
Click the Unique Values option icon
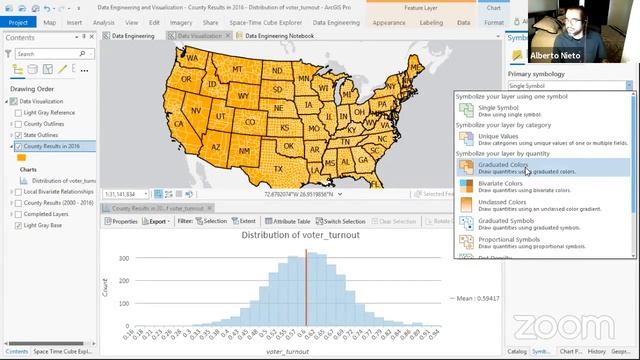click(x=466, y=139)
